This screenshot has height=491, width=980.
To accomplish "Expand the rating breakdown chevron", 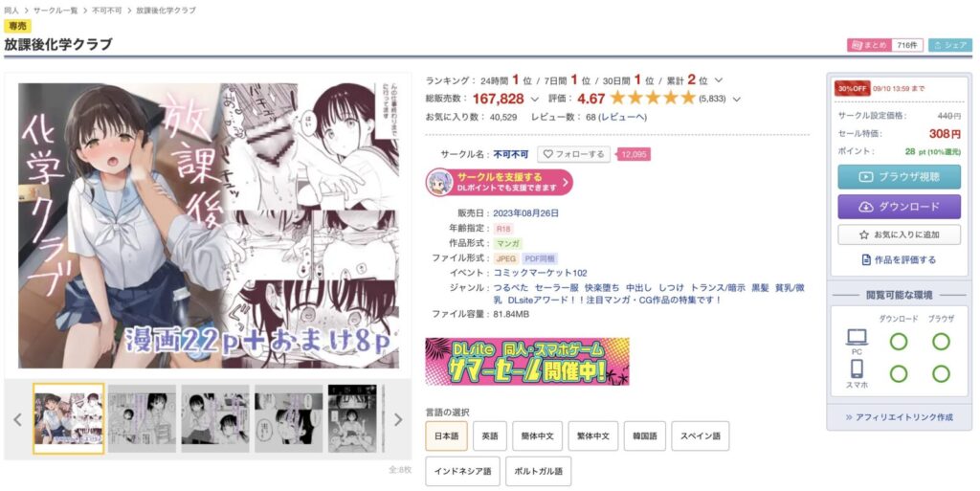I will click(737, 99).
